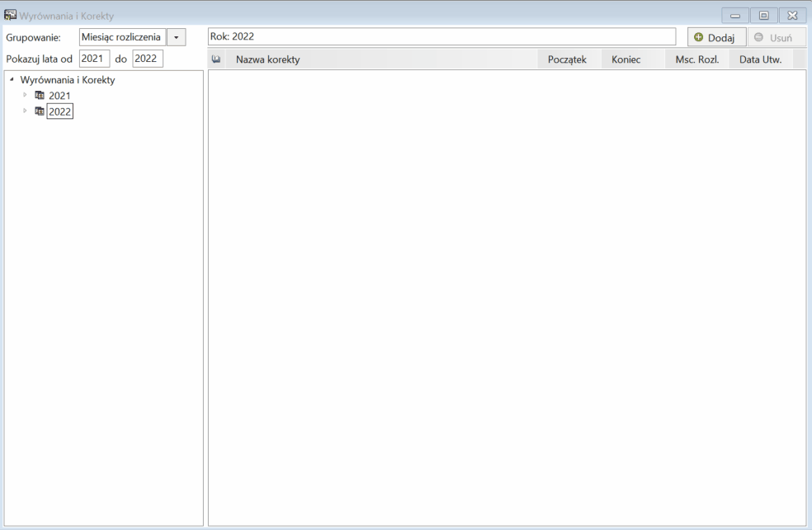The image size is (812, 530).
Task: Click the end year field showing 2022
Action: 148,59
